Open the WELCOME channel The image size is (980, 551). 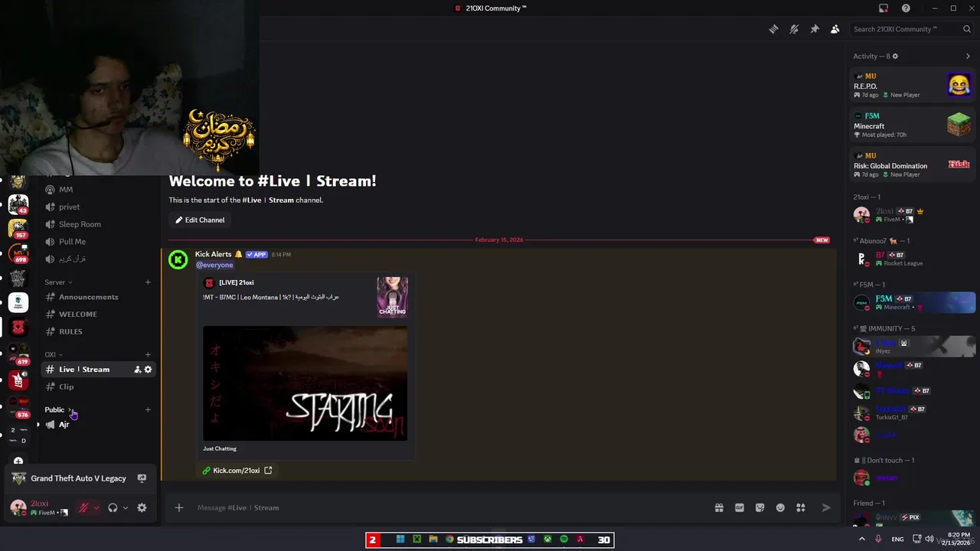tap(99, 315)
